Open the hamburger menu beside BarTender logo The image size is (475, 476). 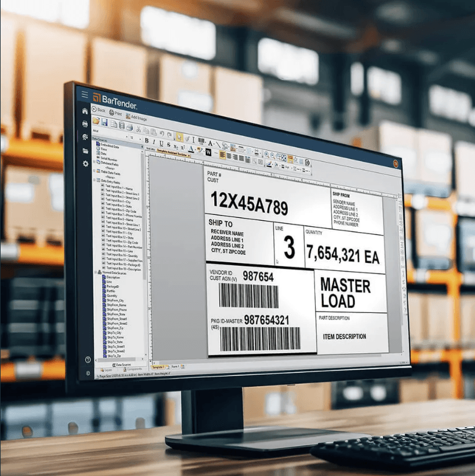84,94
